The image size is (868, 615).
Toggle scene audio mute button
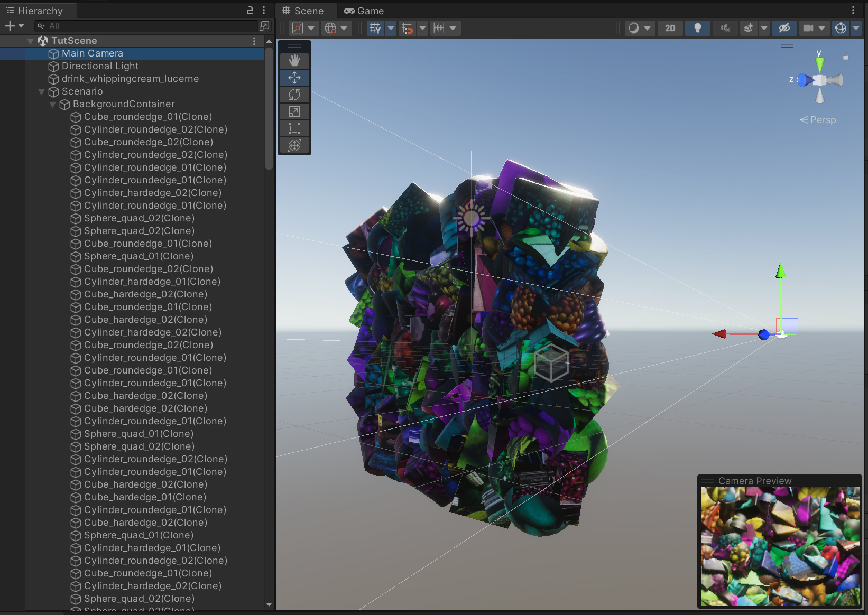tap(725, 28)
